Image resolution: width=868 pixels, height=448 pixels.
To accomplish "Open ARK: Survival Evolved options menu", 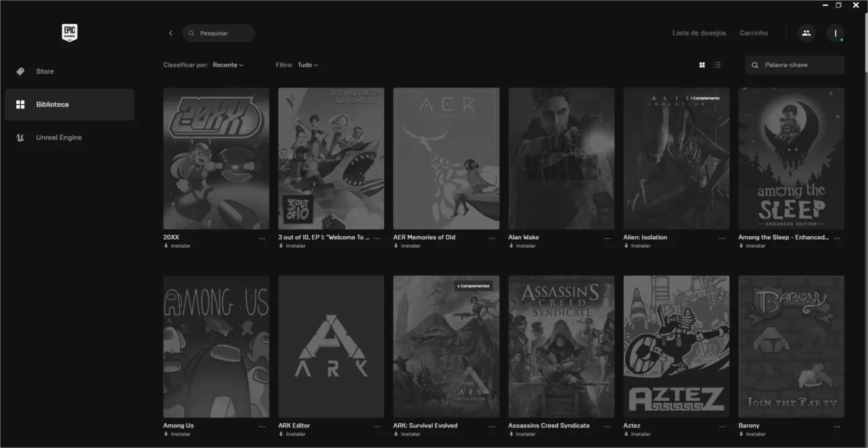I will (492, 426).
